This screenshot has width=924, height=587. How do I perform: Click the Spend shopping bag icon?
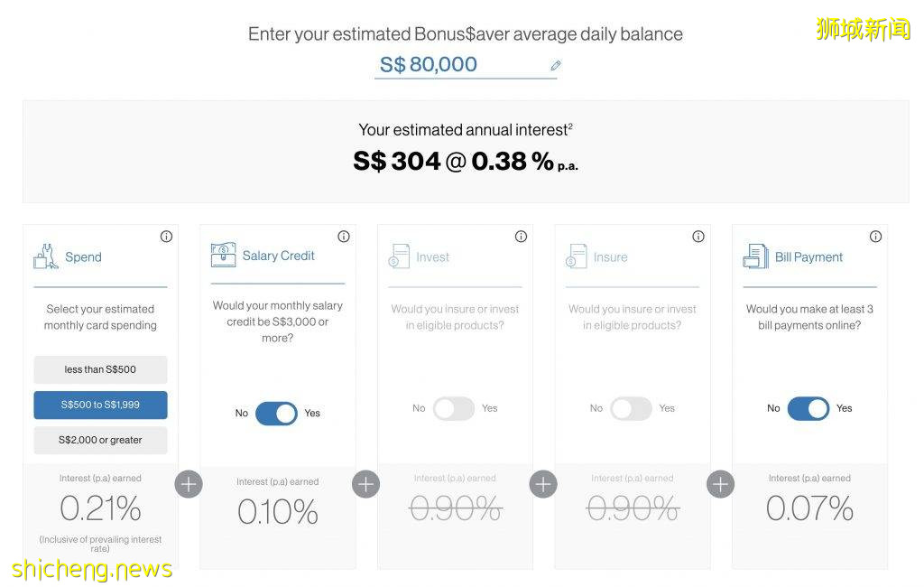46,256
